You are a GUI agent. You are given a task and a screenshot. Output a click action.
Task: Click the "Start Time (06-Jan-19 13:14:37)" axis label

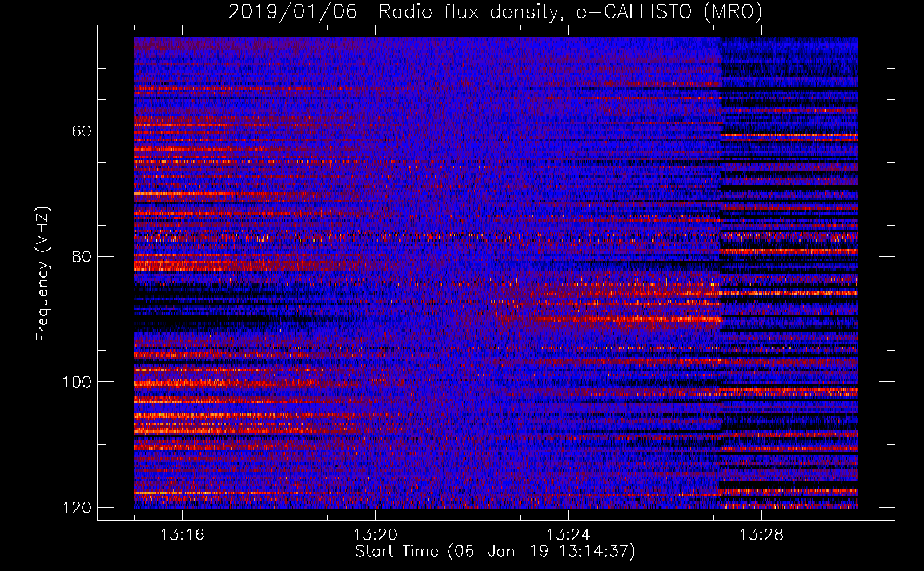495,552
